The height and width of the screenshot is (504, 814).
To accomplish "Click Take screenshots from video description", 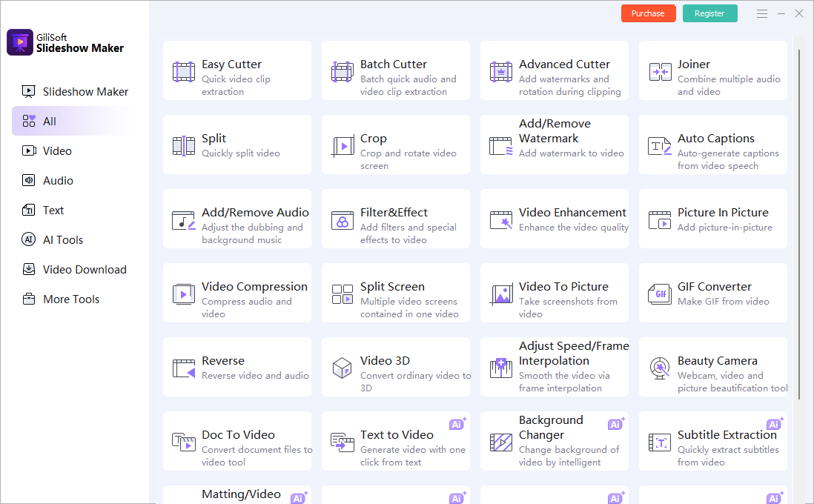I will click(x=568, y=308).
